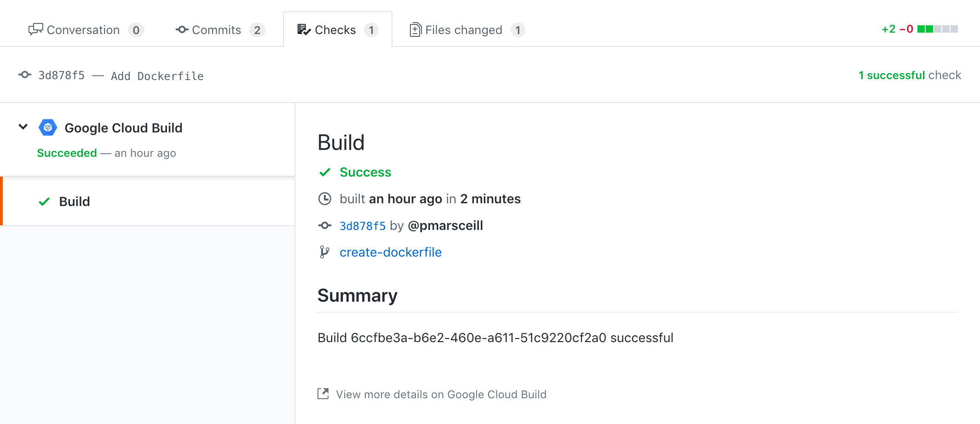Viewport: 980px width, 424px height.
Task: Click the clock icon beside build duration
Action: tap(325, 199)
